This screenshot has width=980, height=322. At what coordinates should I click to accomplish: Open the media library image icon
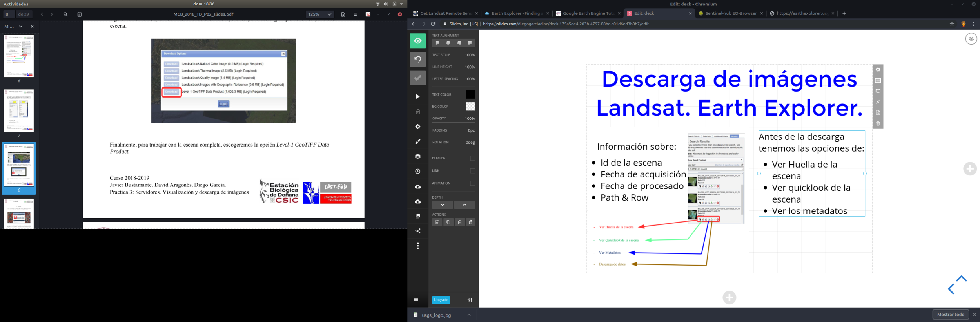(x=417, y=216)
